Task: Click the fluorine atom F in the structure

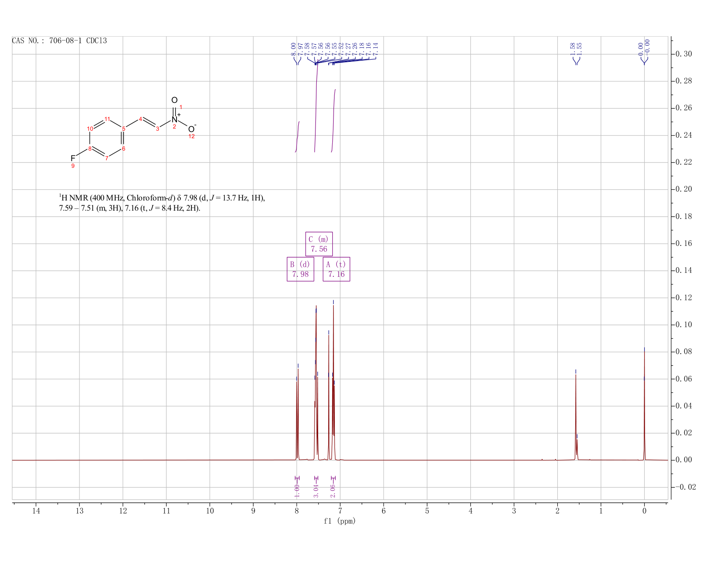Action: [73, 158]
